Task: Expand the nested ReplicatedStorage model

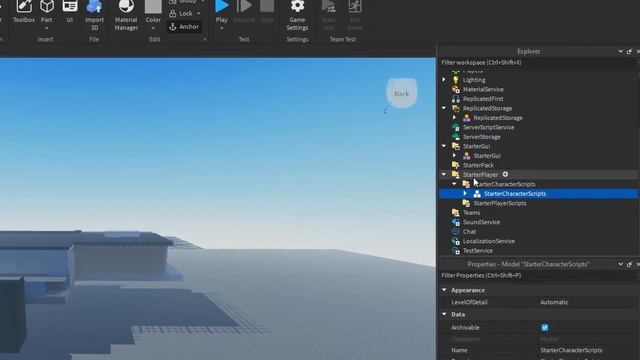Action: [x=455, y=118]
